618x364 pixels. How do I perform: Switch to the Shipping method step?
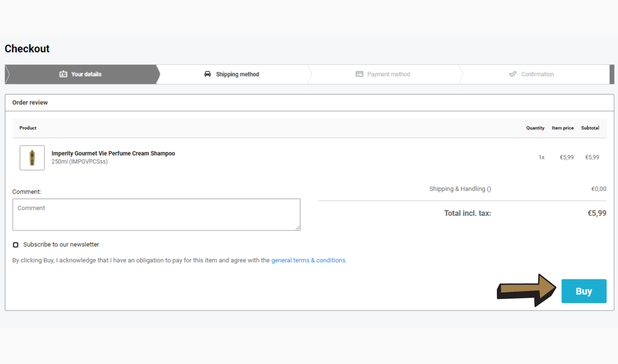coord(234,74)
